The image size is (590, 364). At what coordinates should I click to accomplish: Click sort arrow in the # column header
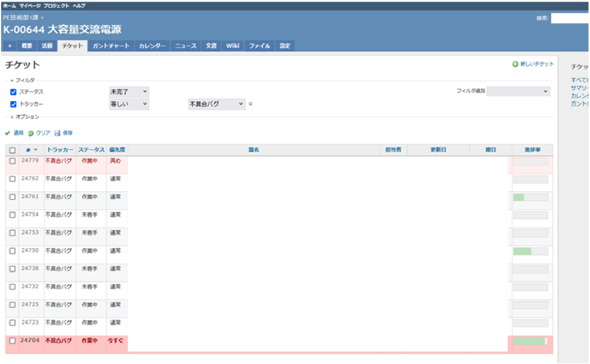click(x=36, y=150)
